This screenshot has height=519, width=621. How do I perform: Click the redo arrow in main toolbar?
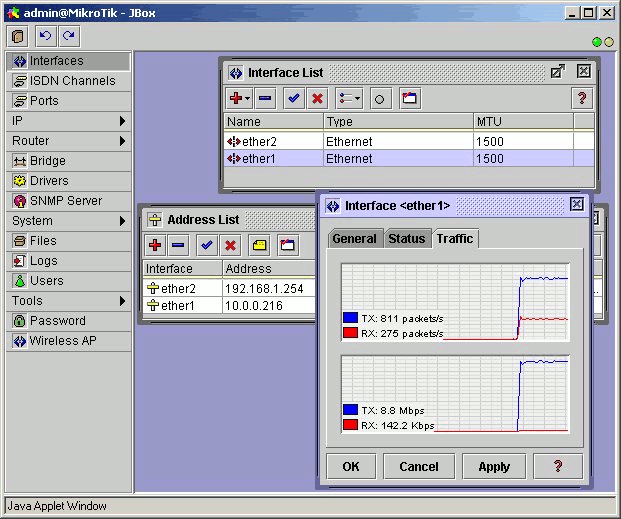point(69,36)
